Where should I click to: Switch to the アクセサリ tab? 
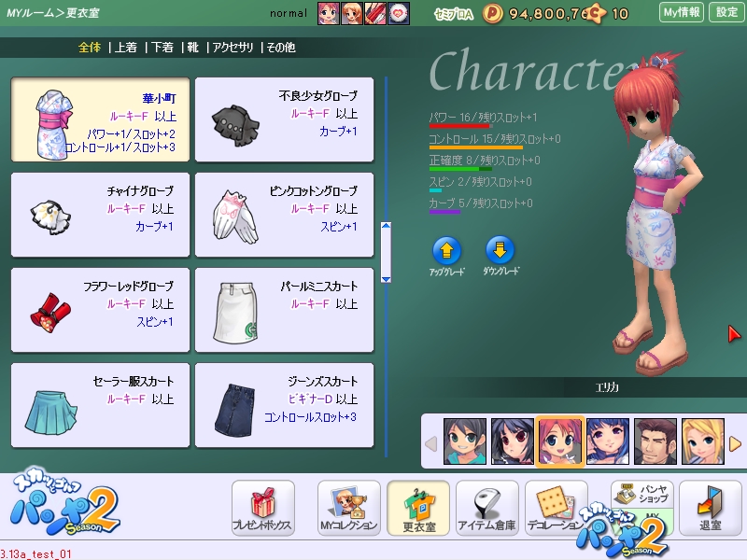tap(233, 48)
